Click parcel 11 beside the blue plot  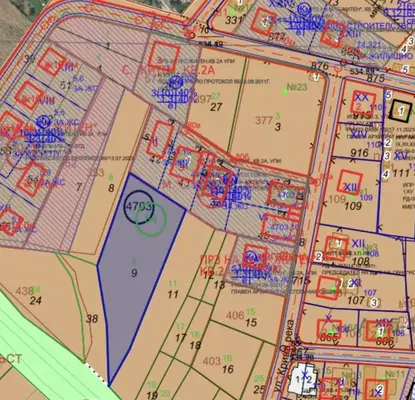point(173,294)
